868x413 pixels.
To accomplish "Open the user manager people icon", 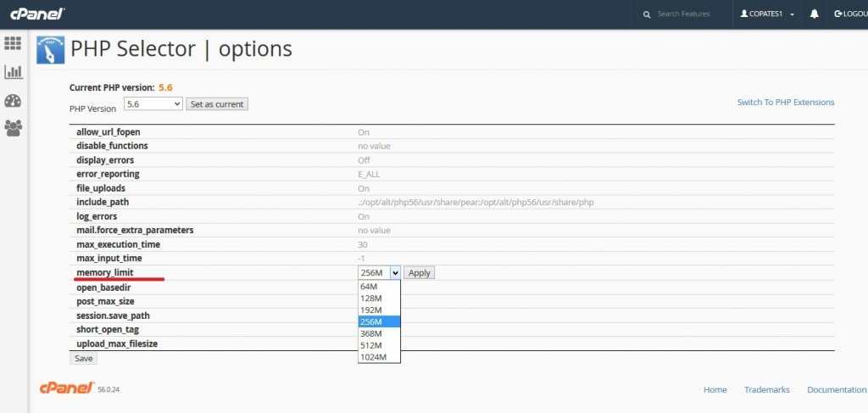I will 13,128.
